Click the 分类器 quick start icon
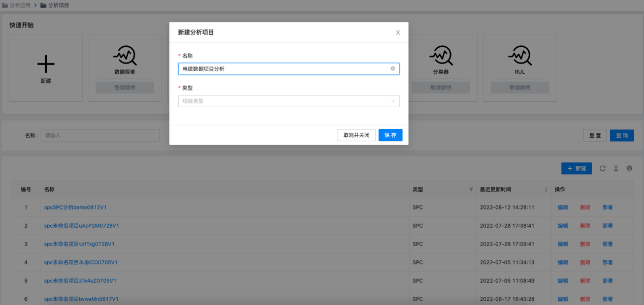Image resolution: width=644 pixels, height=305 pixels. (x=440, y=55)
